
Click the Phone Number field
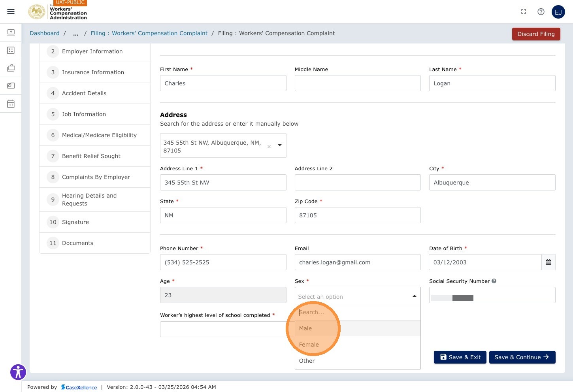(223, 262)
